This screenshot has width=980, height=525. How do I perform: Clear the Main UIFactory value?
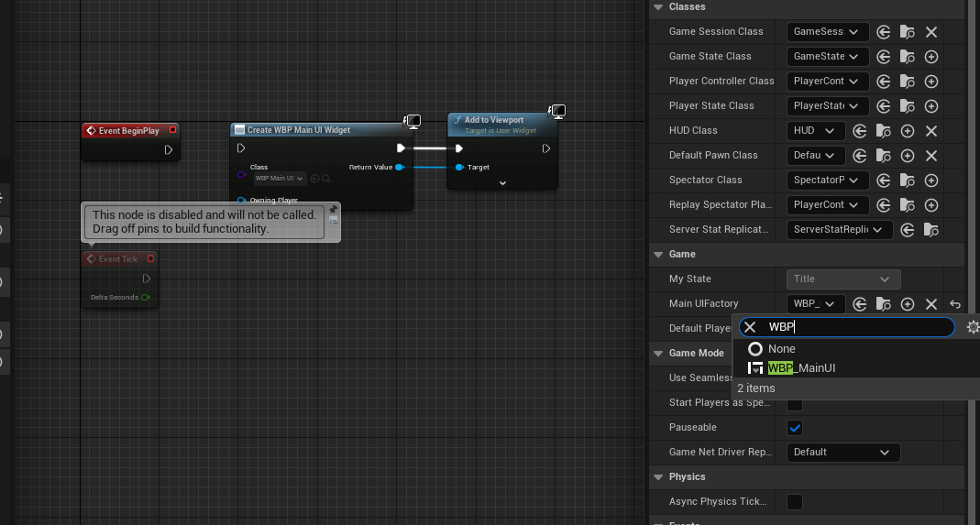point(931,304)
